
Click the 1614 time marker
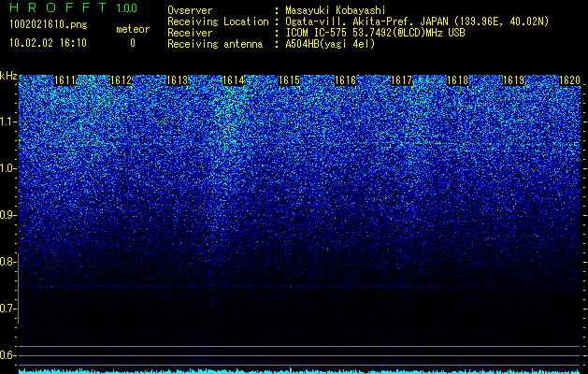pos(234,80)
